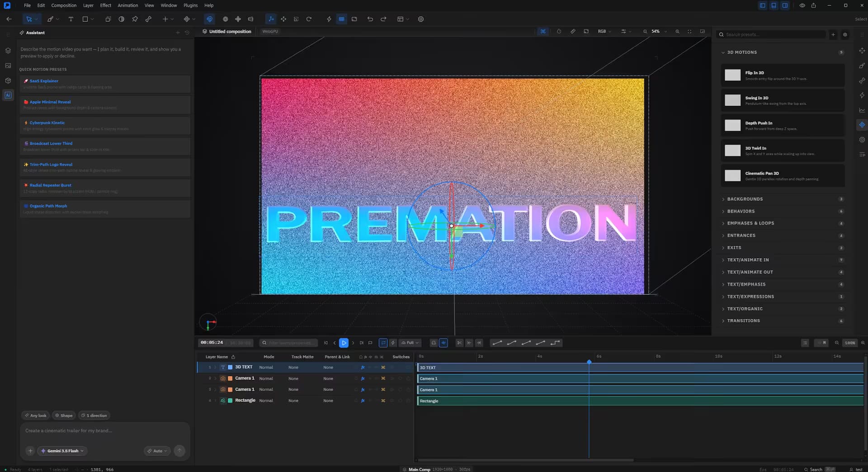Click the timer icon in viewport bar
This screenshot has width=868, height=472.
coord(559,31)
